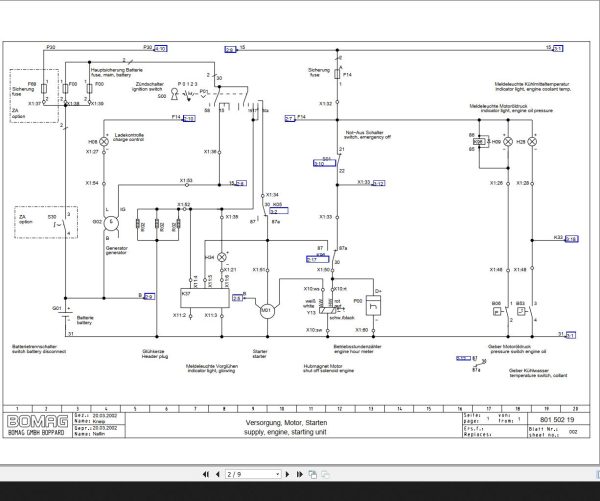
Task: Open the 3:2 reference box under H05
Action: [x=279, y=211]
